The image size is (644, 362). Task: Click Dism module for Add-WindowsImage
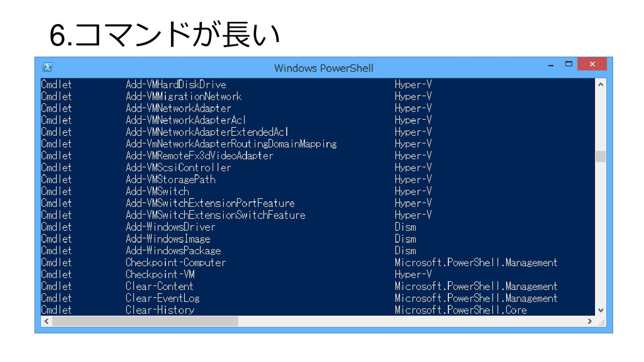(405, 239)
